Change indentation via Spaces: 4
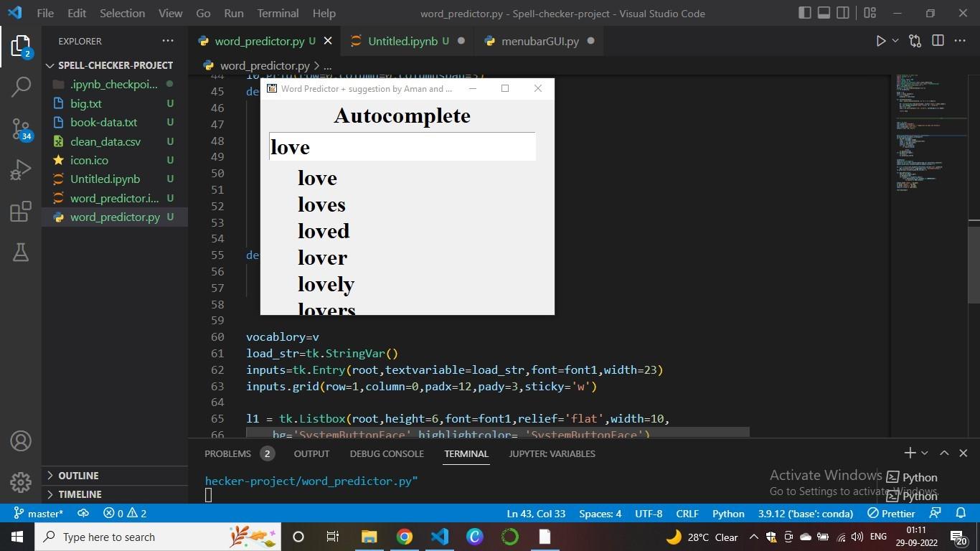 click(x=600, y=514)
